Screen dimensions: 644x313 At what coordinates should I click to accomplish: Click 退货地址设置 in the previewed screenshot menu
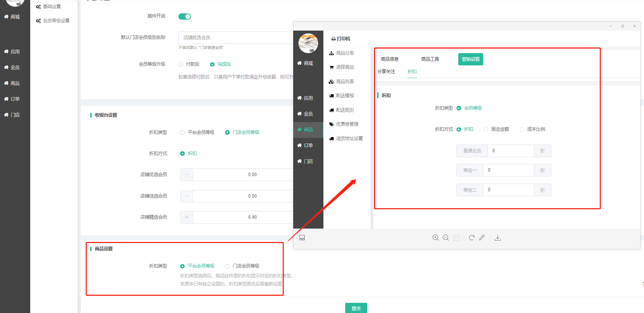click(346, 139)
